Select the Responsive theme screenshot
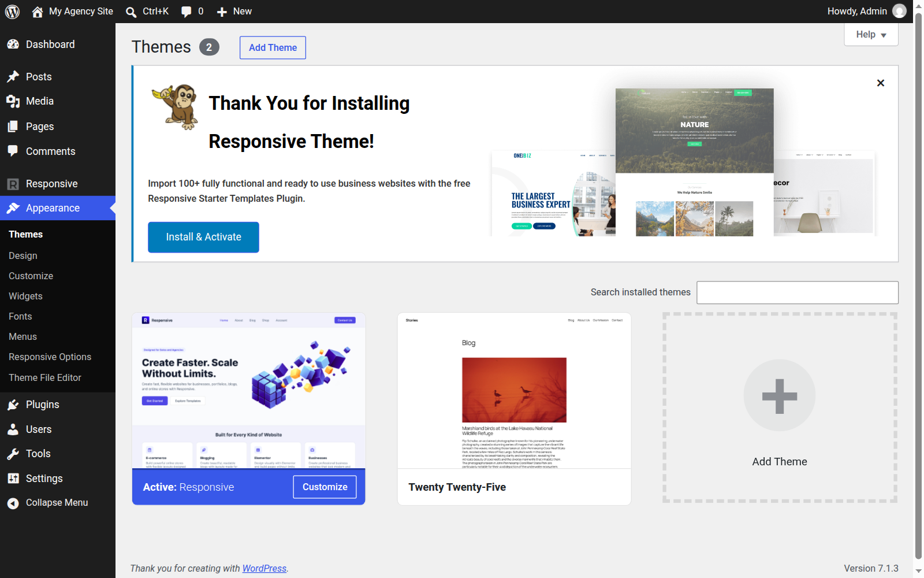The height and width of the screenshot is (578, 924). [x=249, y=391]
